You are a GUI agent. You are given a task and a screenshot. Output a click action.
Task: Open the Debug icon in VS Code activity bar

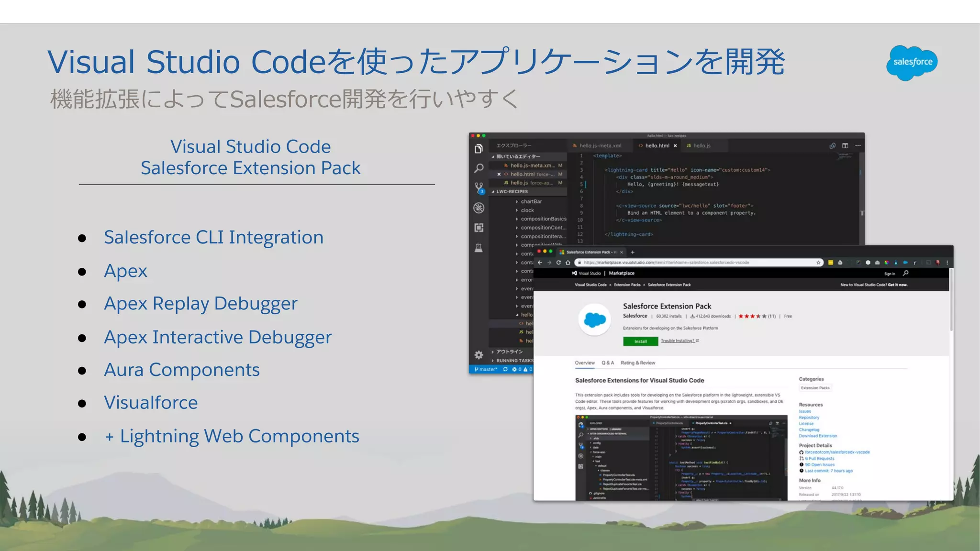(x=479, y=208)
